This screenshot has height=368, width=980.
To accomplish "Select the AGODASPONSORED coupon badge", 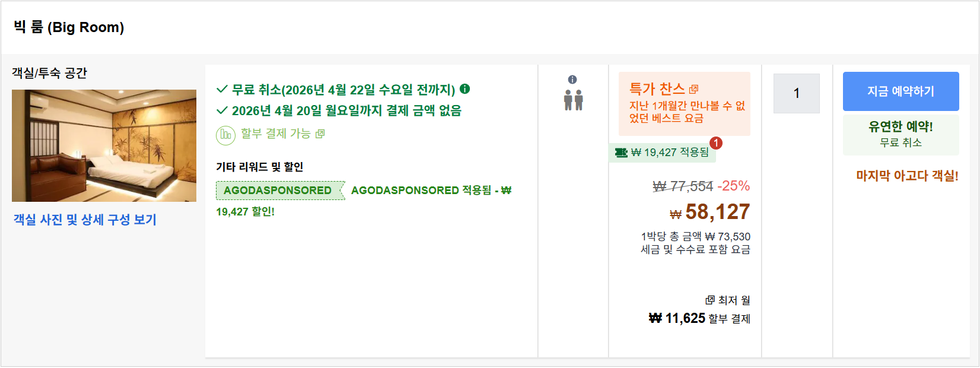I will pyautogui.click(x=279, y=191).
